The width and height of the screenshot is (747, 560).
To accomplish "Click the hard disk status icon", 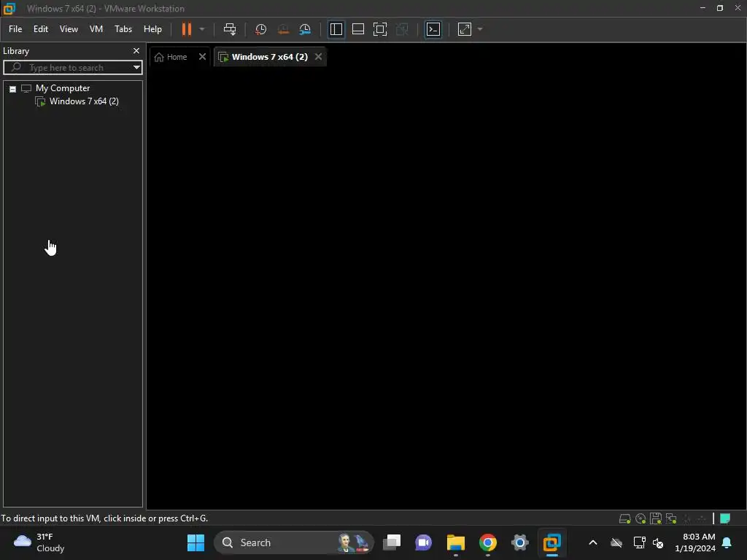I will point(624,518).
